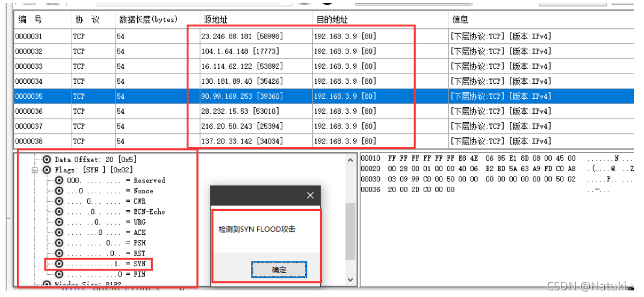This screenshot has height=297, width=644.
Task: Click source address 28.232.15.53 [53010]
Action: (x=240, y=111)
